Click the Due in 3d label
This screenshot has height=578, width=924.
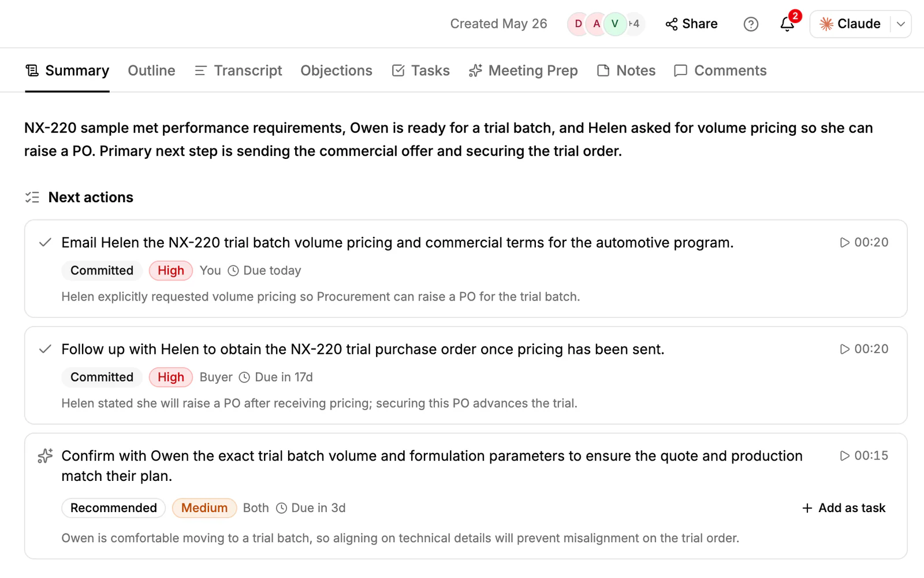point(311,508)
